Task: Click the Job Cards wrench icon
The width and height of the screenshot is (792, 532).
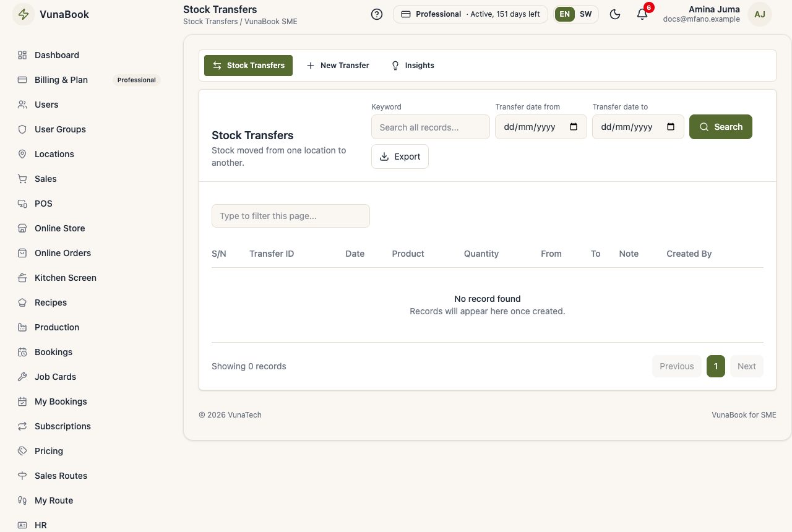Action: click(22, 377)
